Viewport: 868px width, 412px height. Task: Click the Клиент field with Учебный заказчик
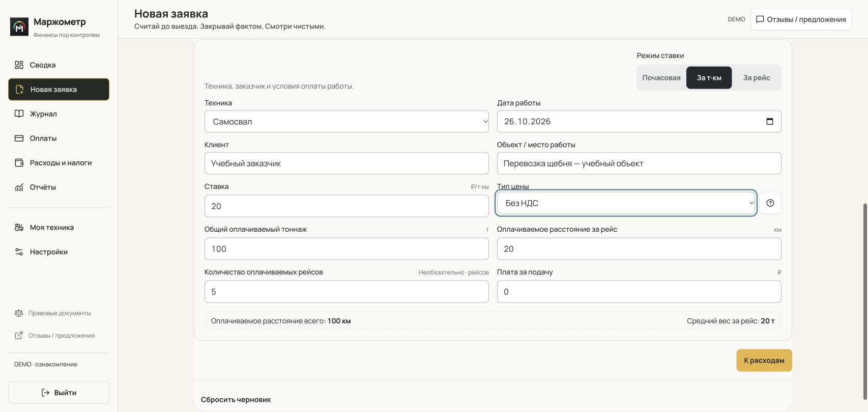(346, 163)
